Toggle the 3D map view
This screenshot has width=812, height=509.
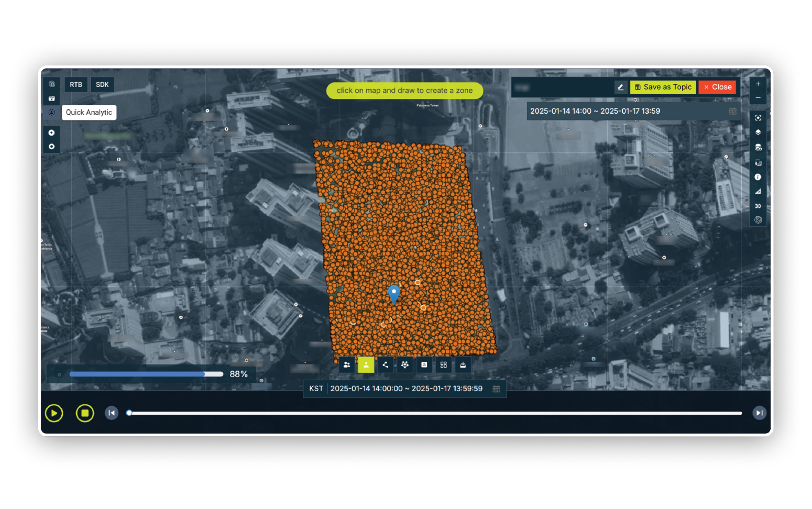tap(758, 206)
